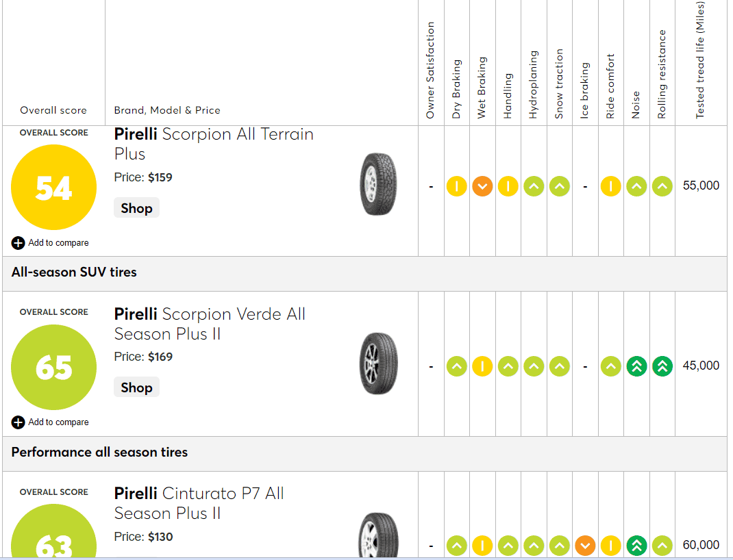Add Scorpion All Terrain Plus to compare
This screenshot has height=560, width=733.
point(51,243)
